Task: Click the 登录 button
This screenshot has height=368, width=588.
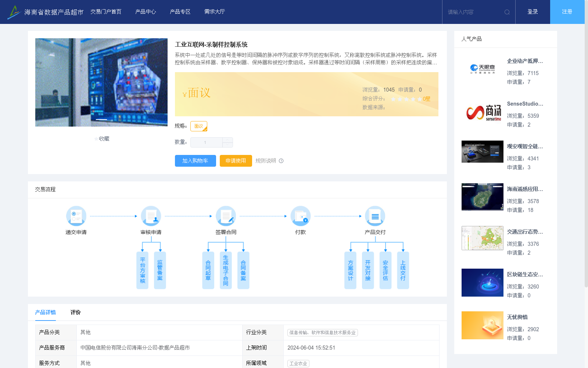Action: point(533,12)
